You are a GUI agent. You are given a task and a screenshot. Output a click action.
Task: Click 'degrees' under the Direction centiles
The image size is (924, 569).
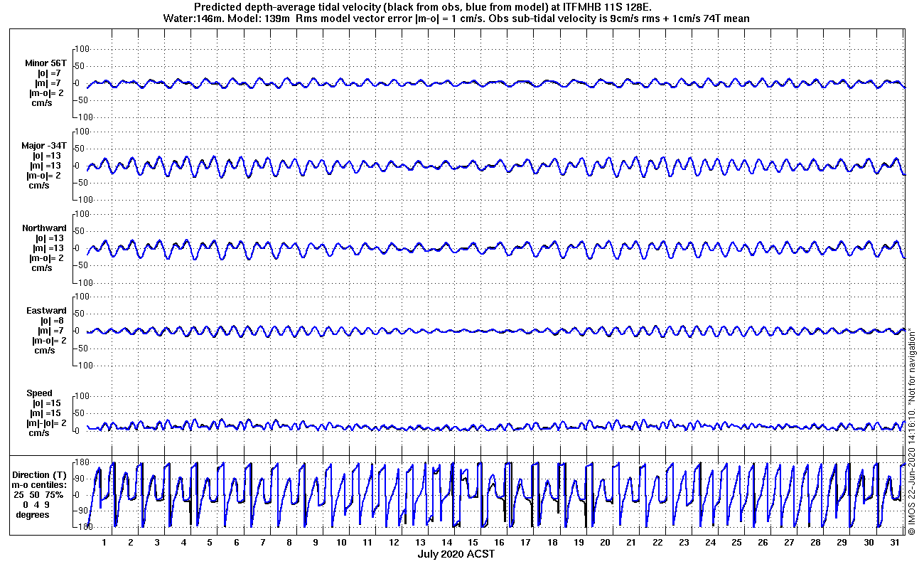[x=33, y=515]
